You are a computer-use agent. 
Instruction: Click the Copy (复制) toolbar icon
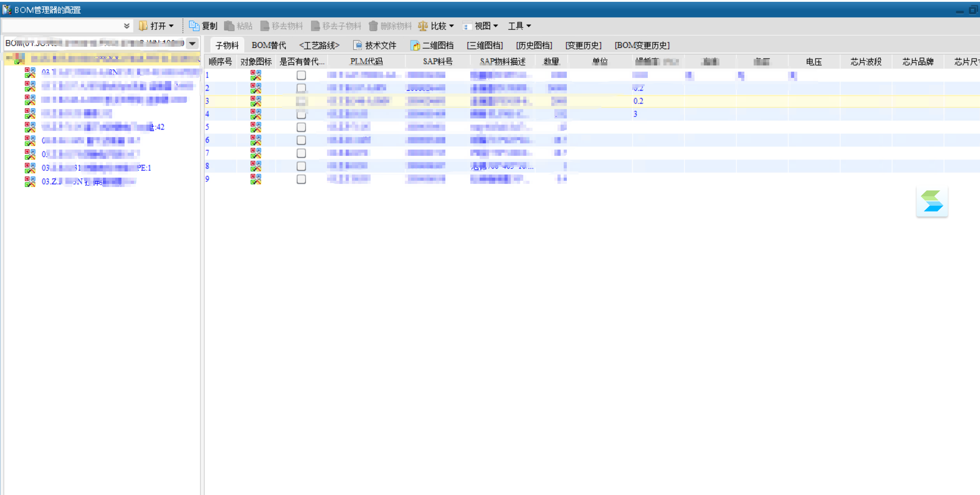pos(194,26)
